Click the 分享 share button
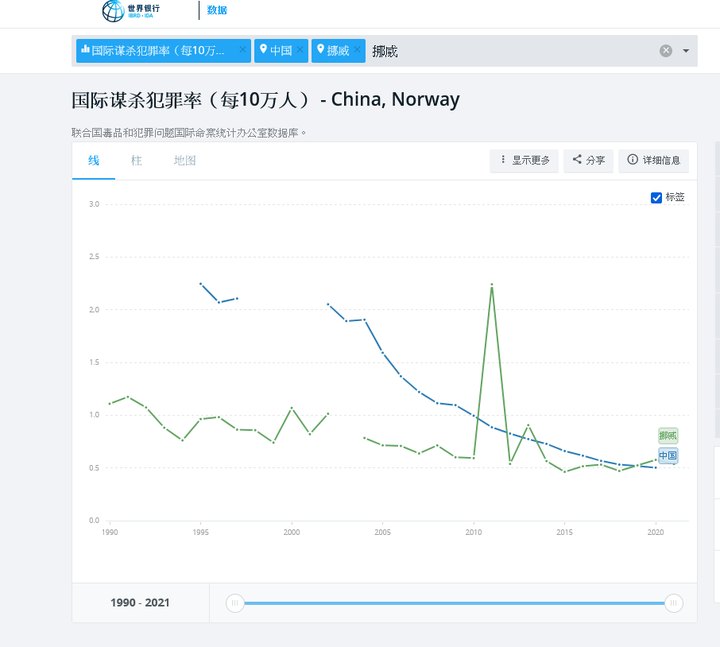 tap(588, 161)
